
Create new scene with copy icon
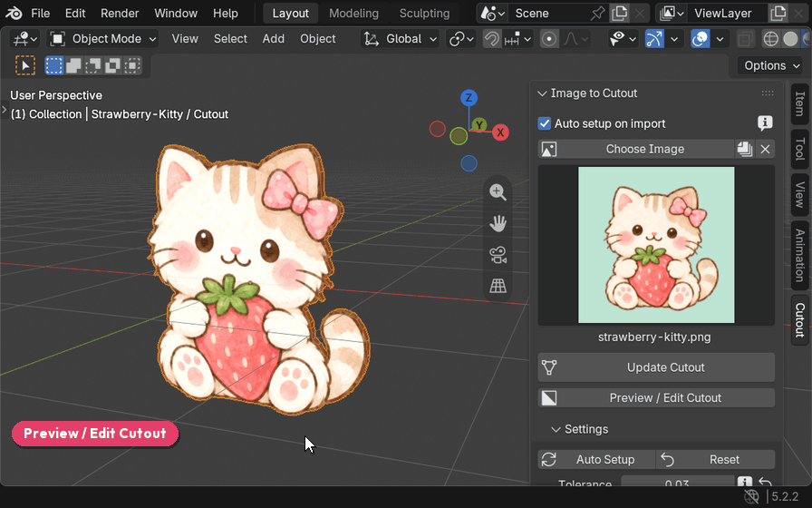[619, 13]
